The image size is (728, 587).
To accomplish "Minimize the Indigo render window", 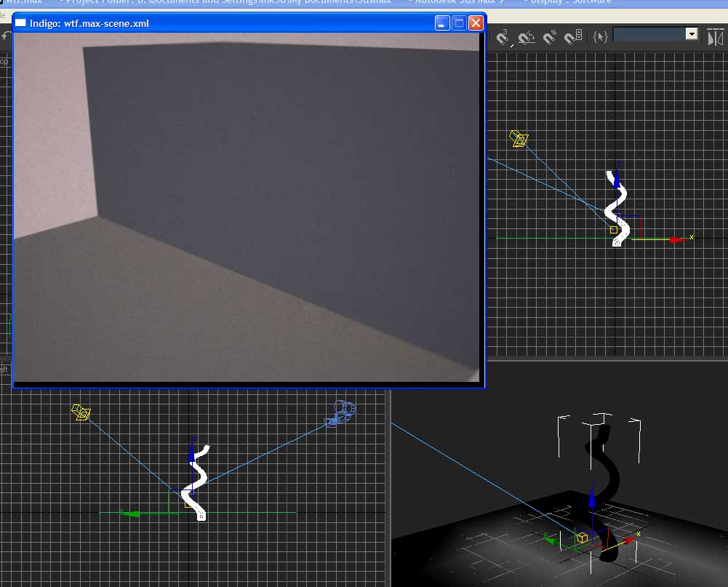I will tap(442, 23).
